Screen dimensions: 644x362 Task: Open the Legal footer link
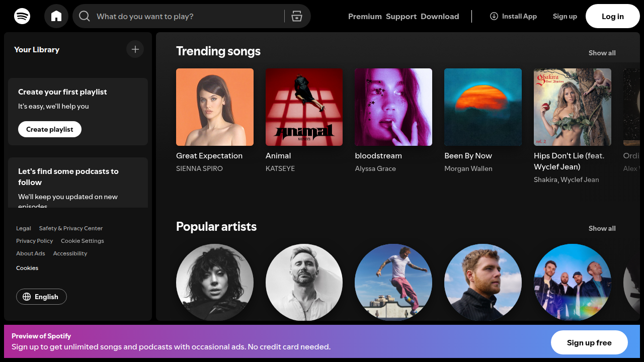click(x=24, y=228)
